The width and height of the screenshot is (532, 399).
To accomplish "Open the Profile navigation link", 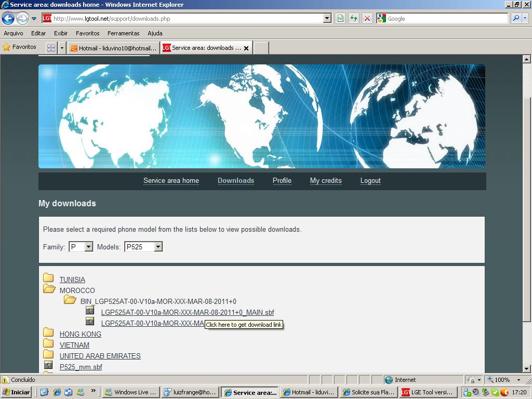I will tap(282, 181).
